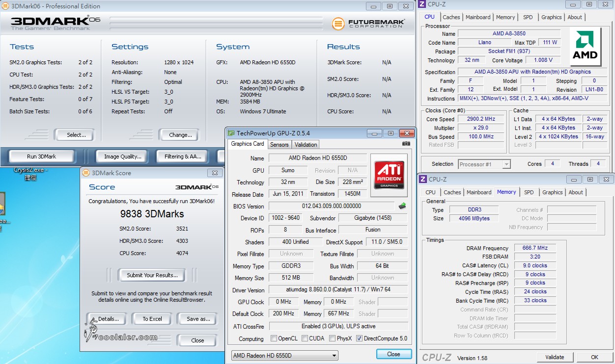Click the Run 3DMark button
The height and width of the screenshot is (364, 615).
(41, 156)
